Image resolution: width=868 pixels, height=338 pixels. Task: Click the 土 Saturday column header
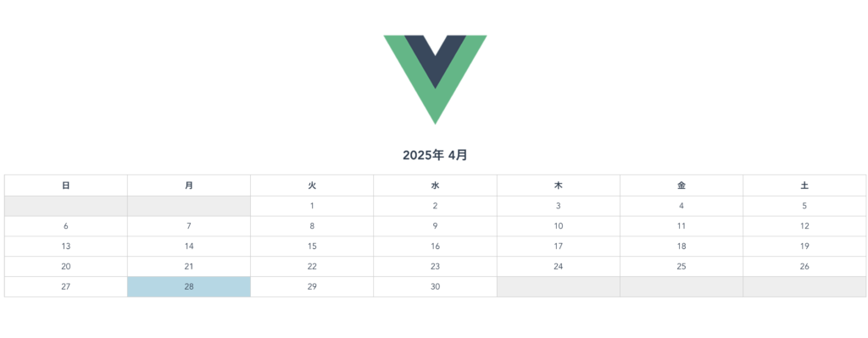[x=805, y=186]
